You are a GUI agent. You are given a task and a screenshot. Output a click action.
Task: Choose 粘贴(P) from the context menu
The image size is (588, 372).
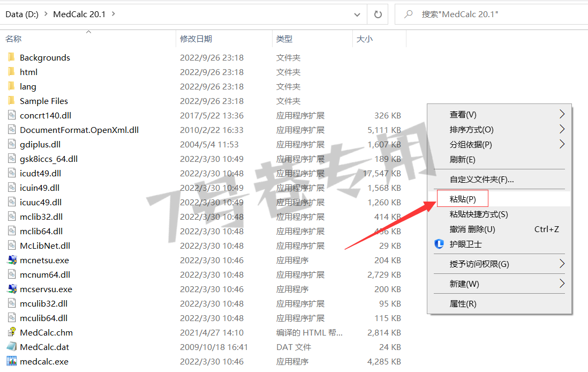pos(500,199)
